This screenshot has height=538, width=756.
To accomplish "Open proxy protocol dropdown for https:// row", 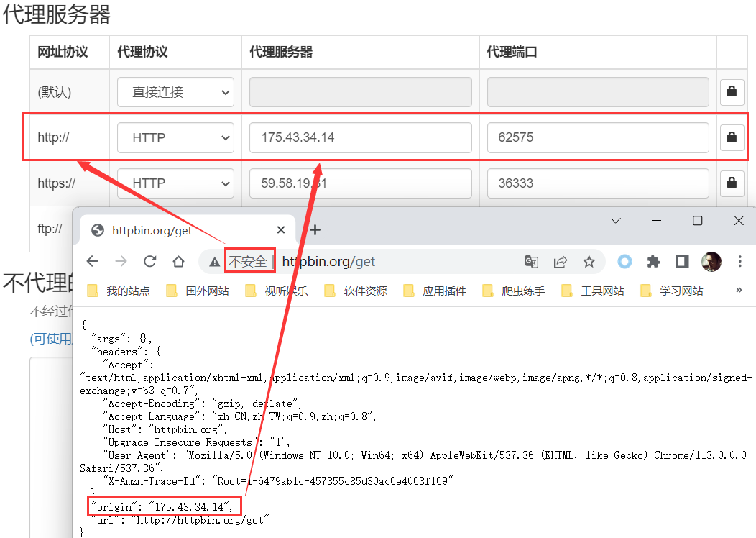I will pyautogui.click(x=175, y=183).
